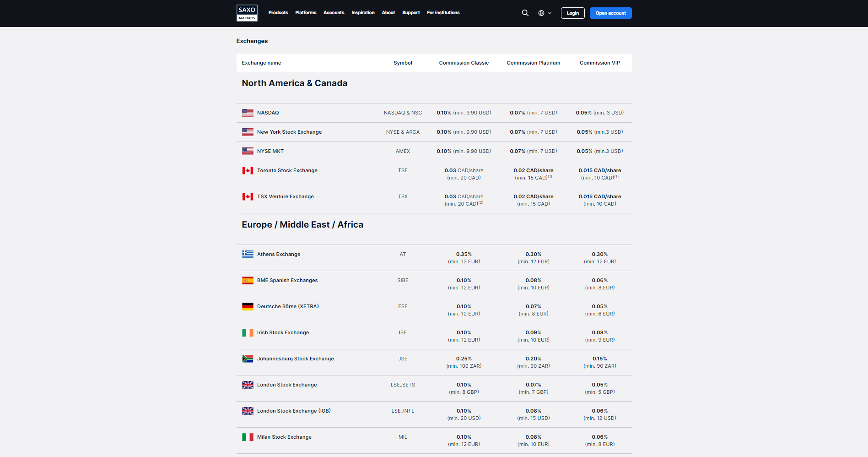
Task: Click the NYSE & ARCA symbol
Action: tap(403, 132)
